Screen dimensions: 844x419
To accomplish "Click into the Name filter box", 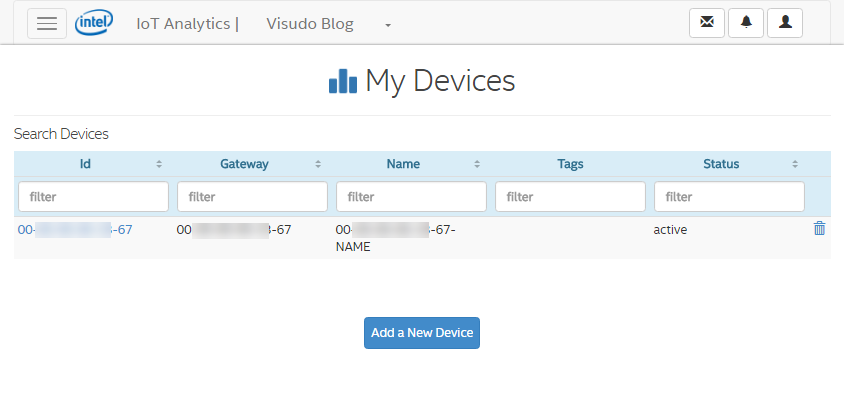I will tap(411, 197).
